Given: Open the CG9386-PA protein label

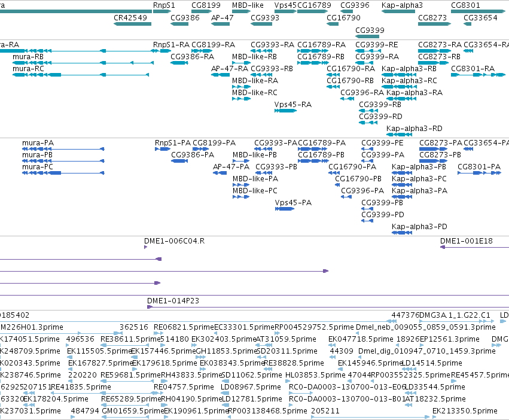Looking at the screenshot, I should (x=193, y=154).
